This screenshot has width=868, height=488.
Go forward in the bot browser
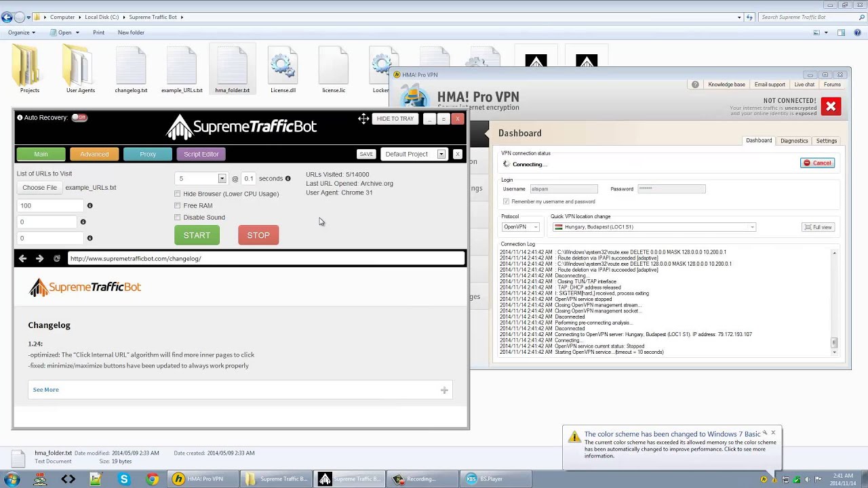click(x=39, y=258)
